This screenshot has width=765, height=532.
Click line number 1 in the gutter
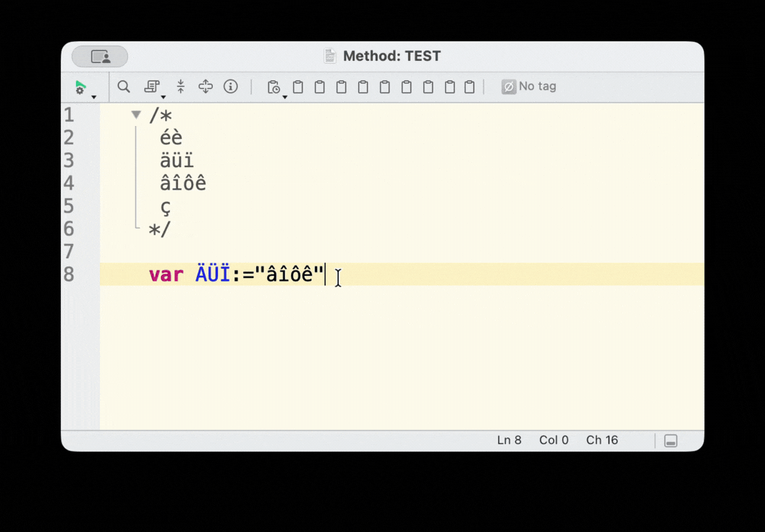pyautogui.click(x=69, y=115)
